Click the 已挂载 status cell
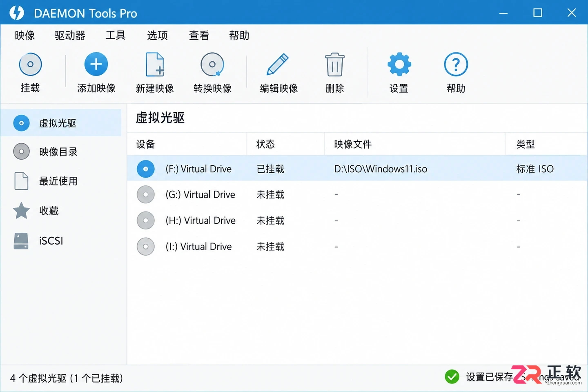Image resolution: width=588 pixels, height=392 pixels. pos(270,169)
